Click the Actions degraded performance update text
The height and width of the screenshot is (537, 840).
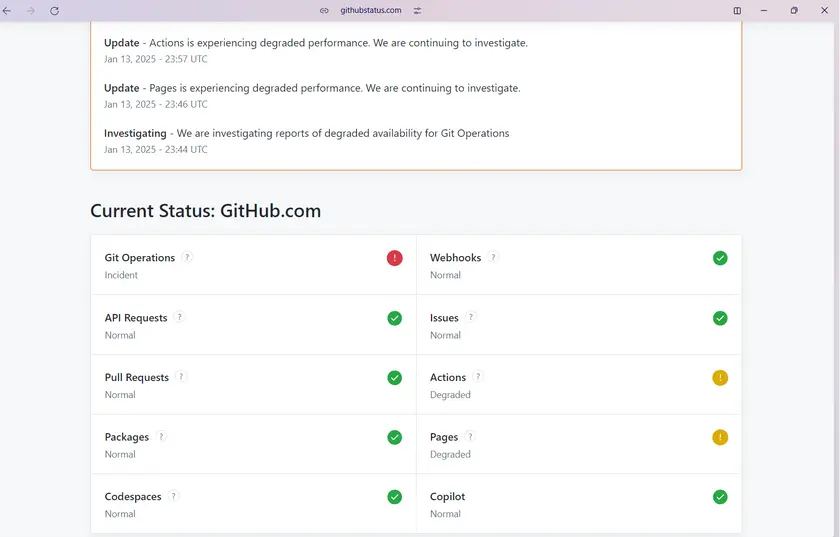[316, 43]
